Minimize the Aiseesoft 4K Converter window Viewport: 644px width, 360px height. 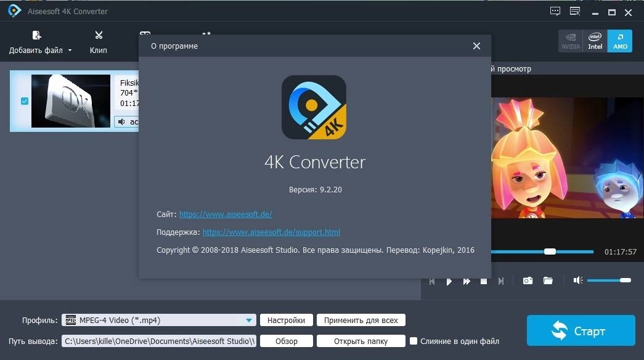595,13
